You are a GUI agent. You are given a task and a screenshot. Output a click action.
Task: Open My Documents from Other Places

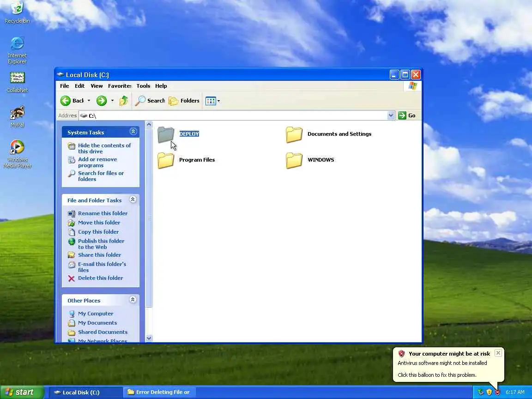(x=97, y=323)
